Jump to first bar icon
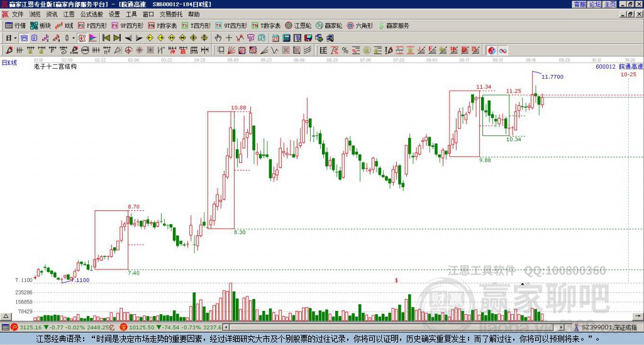Image resolution: width=644 pixels, height=345 pixels. [x=106, y=38]
